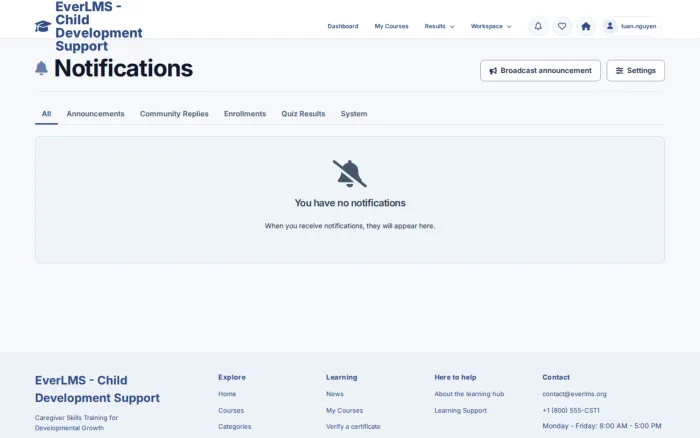Switch to the Quiz Results tab
The height and width of the screenshot is (438, 700).
pyautogui.click(x=303, y=114)
